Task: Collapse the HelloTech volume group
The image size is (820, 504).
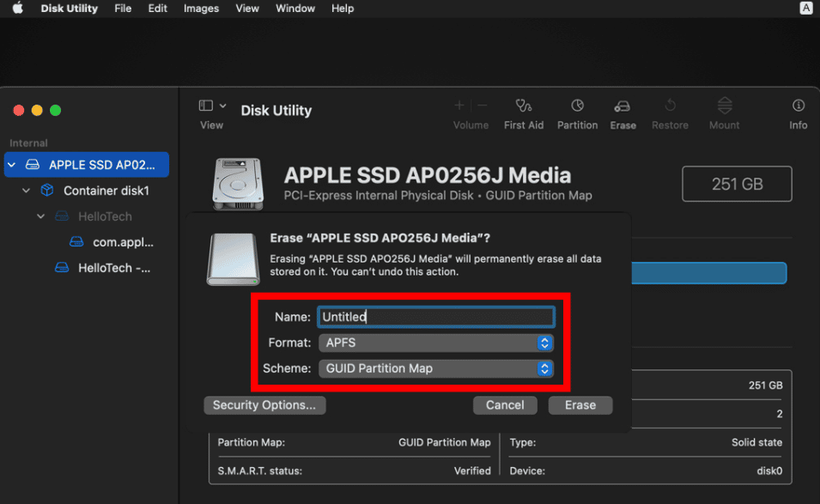Action: click(41, 216)
